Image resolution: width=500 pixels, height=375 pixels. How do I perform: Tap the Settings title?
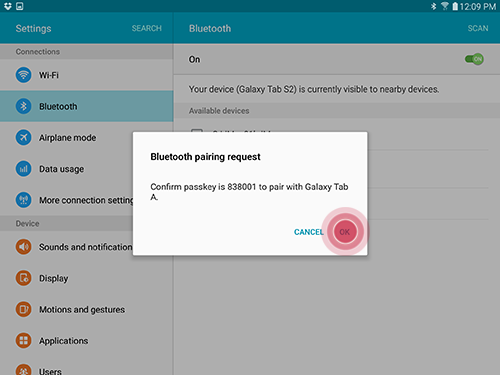[x=33, y=28]
